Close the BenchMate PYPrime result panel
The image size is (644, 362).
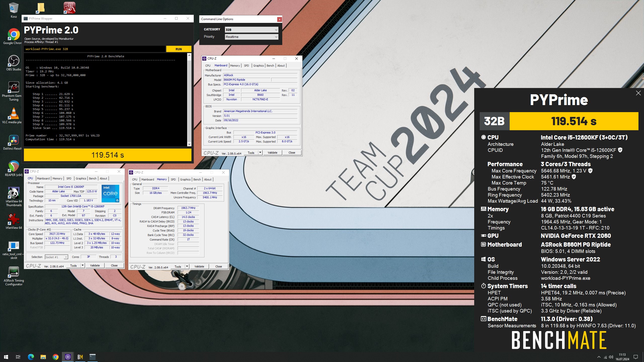click(x=638, y=93)
